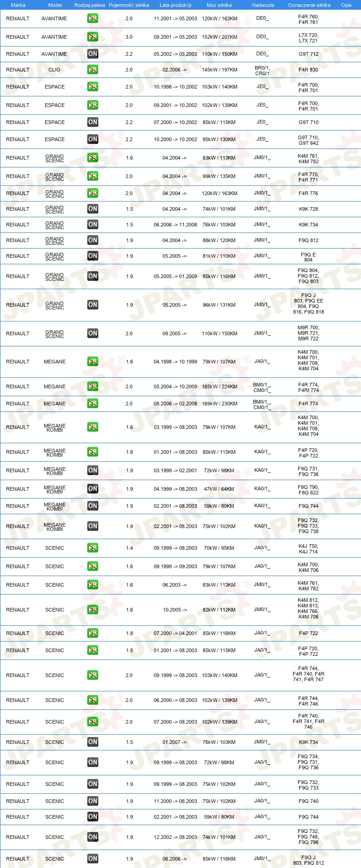Click the "152kW / 207KM" power cell
This screenshot has height=868, width=361.
coord(220,37)
